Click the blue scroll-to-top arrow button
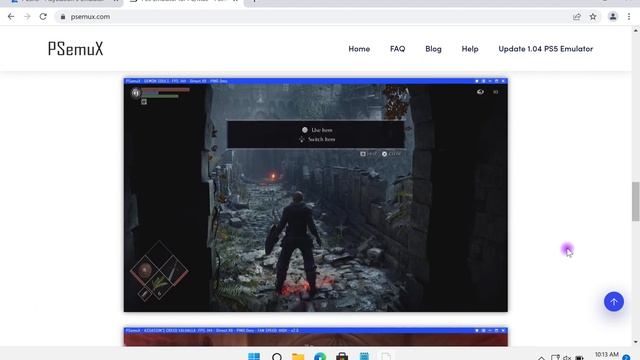 [x=614, y=302]
